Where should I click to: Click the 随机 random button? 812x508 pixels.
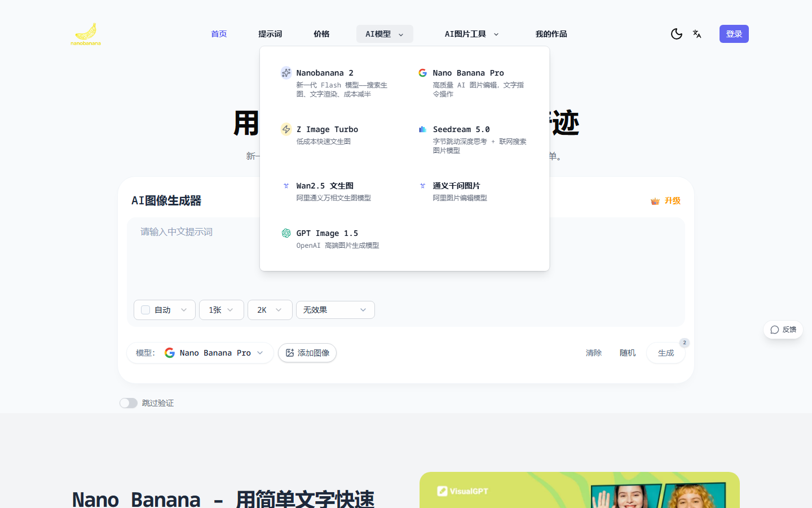pos(628,353)
